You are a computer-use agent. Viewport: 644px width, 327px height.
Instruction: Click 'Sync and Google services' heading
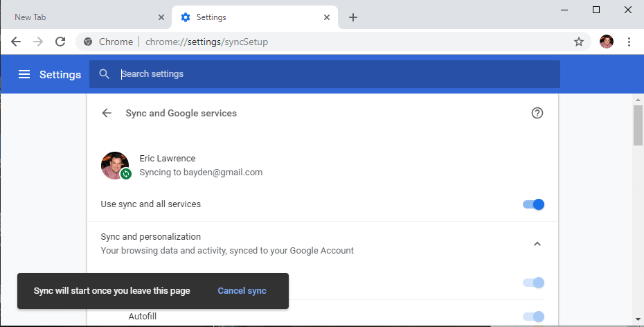pyautogui.click(x=181, y=113)
